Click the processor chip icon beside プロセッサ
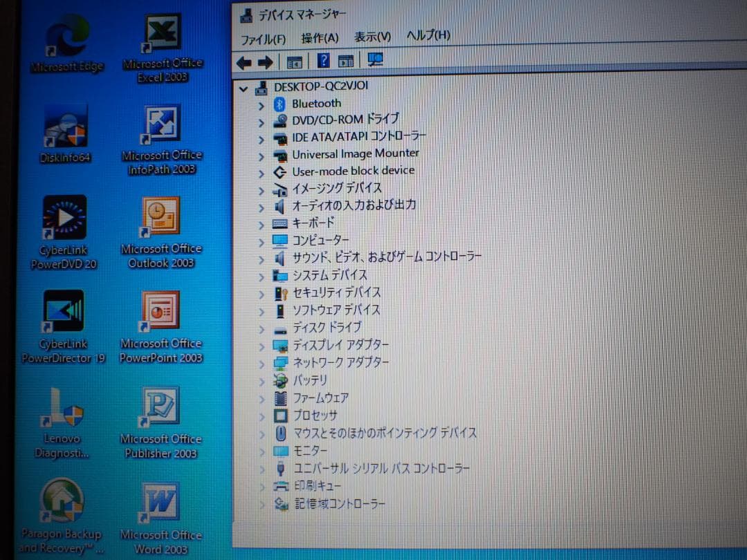Image resolution: width=747 pixels, height=560 pixels. pyautogui.click(x=281, y=416)
